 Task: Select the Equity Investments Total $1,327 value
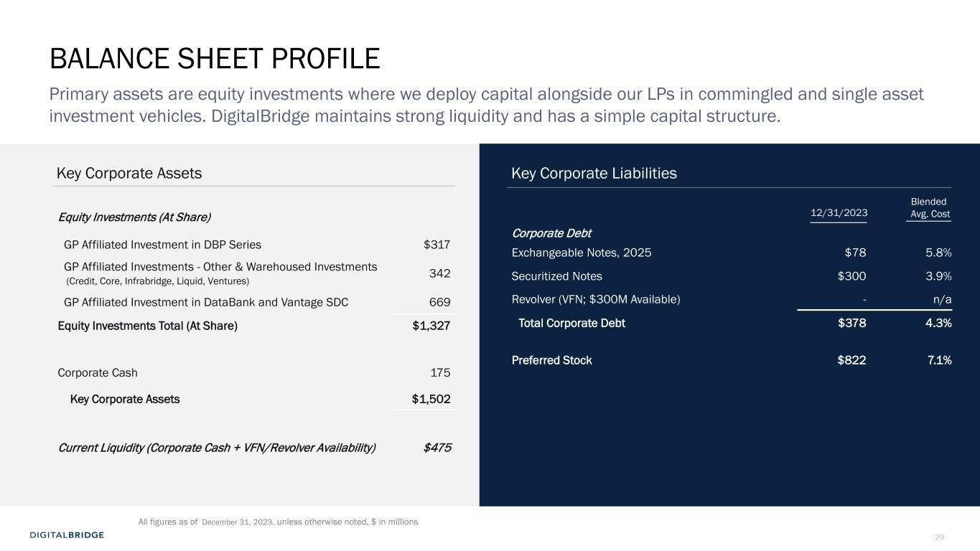431,326
